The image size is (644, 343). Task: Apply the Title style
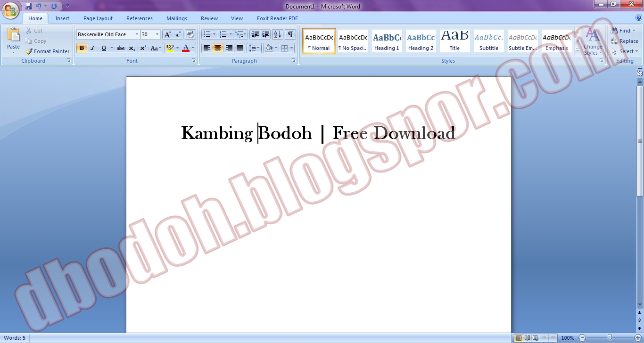454,41
